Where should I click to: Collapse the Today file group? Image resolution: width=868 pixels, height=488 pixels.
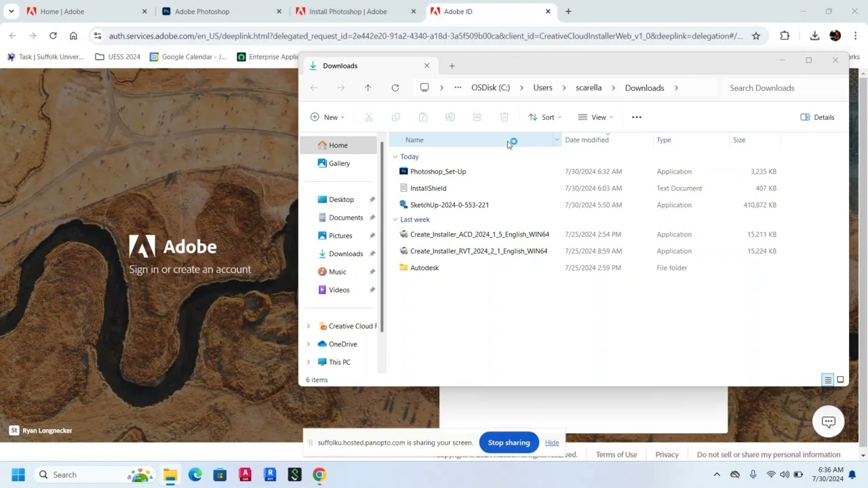pos(395,157)
